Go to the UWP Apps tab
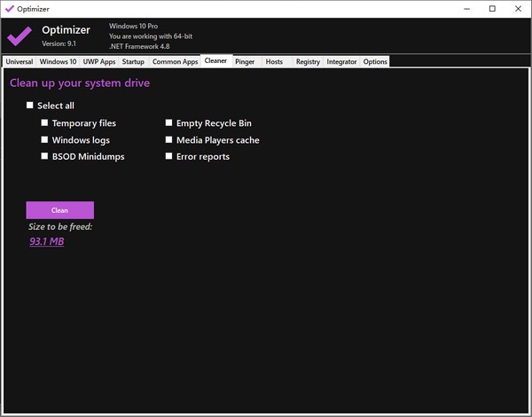Image resolution: width=532 pixels, height=417 pixels. 99,62
